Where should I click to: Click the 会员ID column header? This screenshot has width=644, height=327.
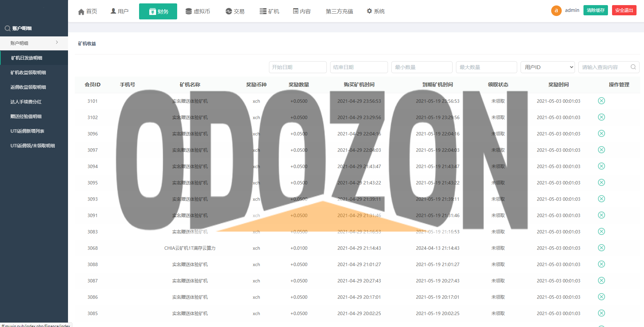[x=92, y=84]
